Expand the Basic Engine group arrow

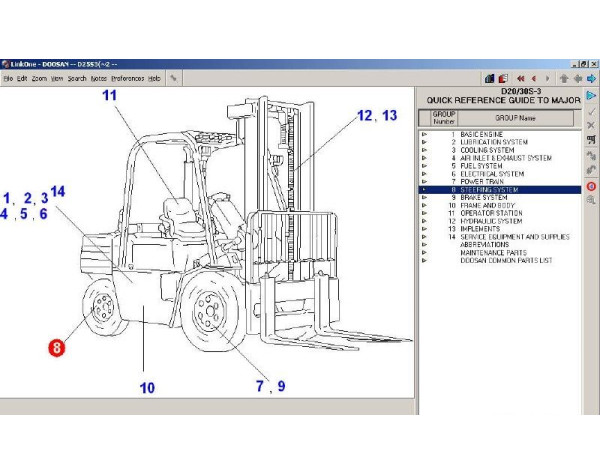tap(425, 134)
